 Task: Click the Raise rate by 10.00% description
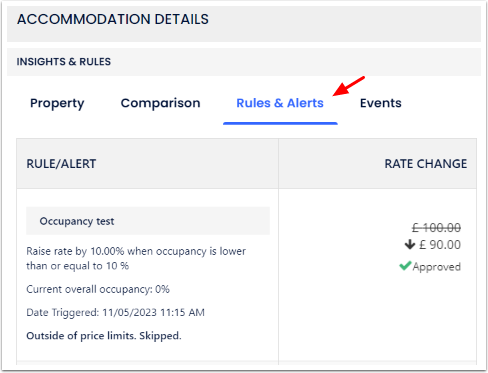tap(136, 258)
